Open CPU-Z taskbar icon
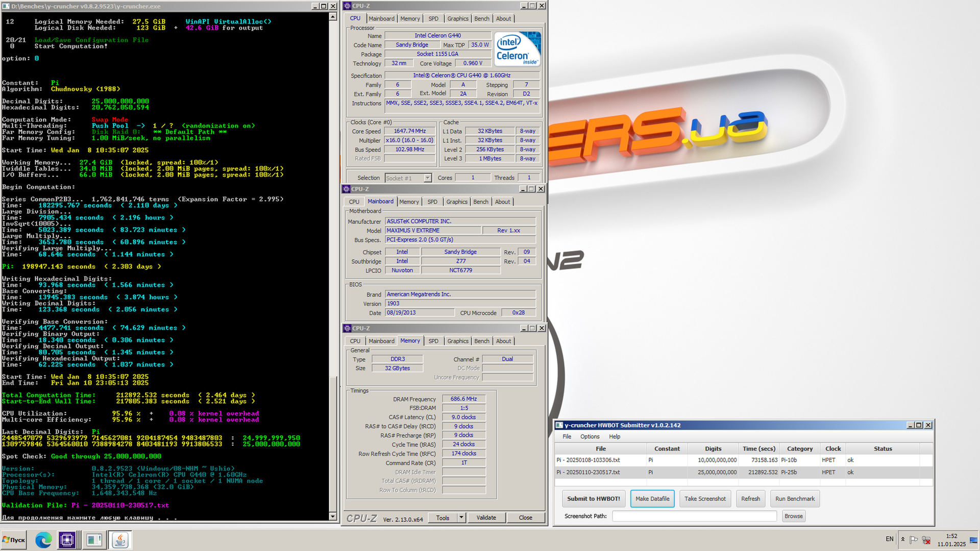 click(67, 540)
